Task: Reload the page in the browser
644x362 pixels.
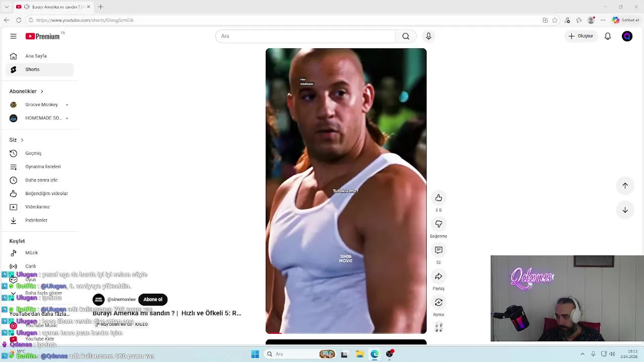Action: pos(19,20)
